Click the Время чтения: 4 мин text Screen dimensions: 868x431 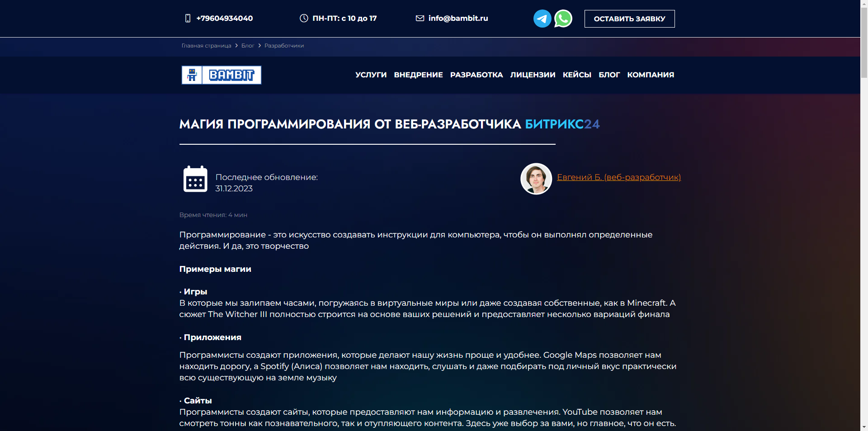(213, 215)
